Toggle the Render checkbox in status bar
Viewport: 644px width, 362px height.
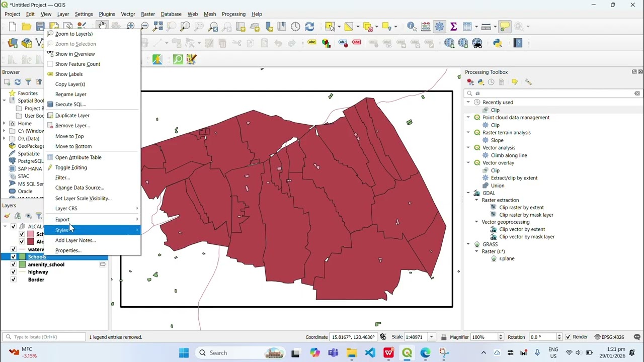point(568,337)
